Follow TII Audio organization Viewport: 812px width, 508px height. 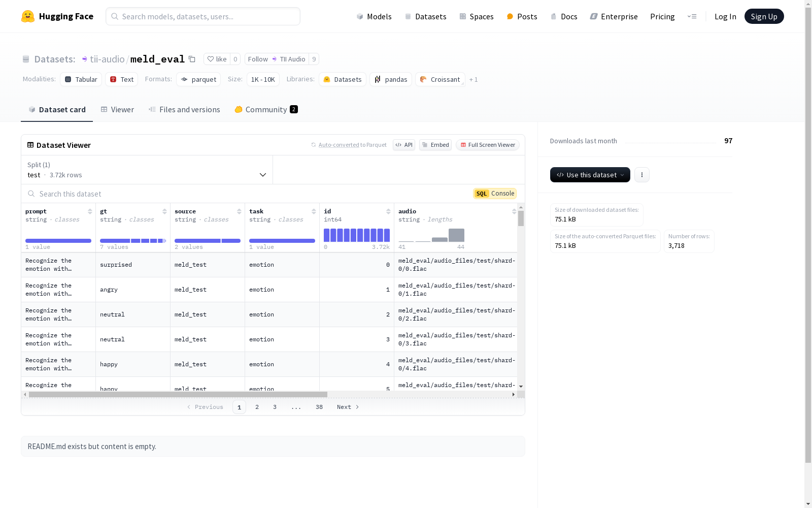[277, 59]
